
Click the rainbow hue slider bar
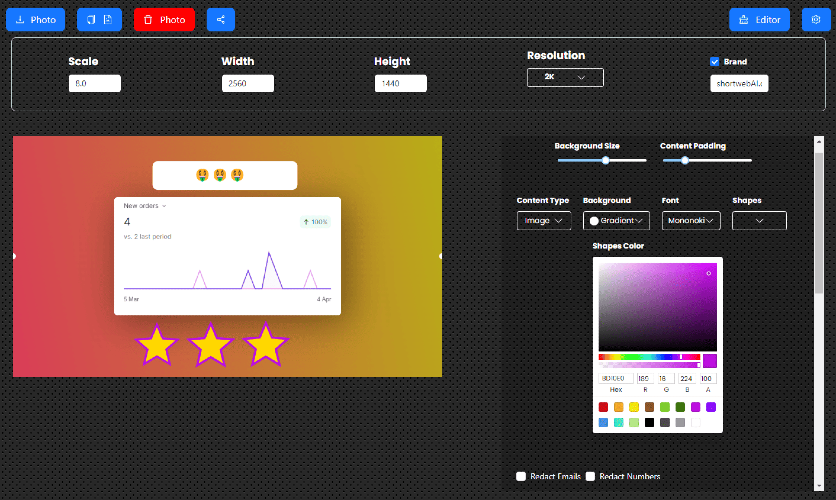pyautogui.click(x=649, y=357)
